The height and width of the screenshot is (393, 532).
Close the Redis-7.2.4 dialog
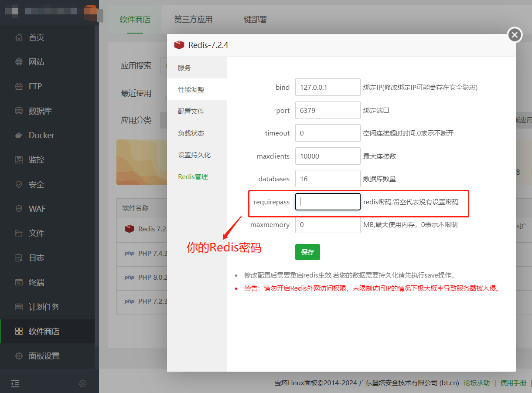(x=515, y=35)
